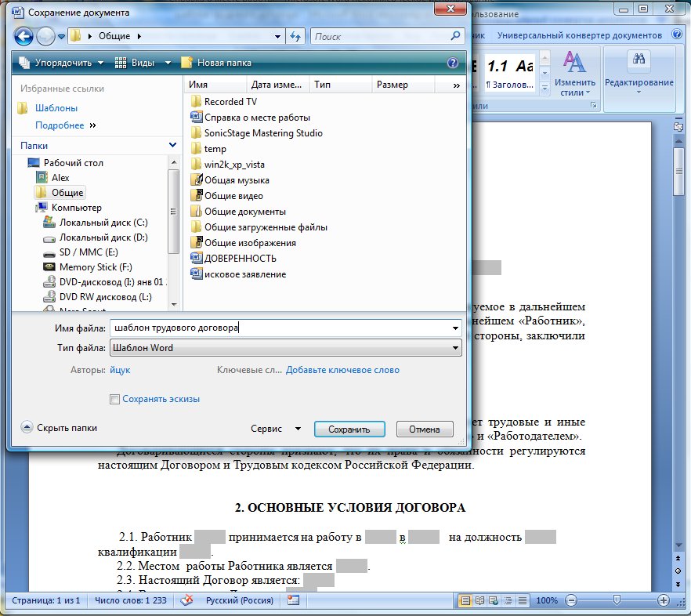691x616 pixels.
Task: Open the Сервис dropdown
Action: pyautogui.click(x=276, y=428)
